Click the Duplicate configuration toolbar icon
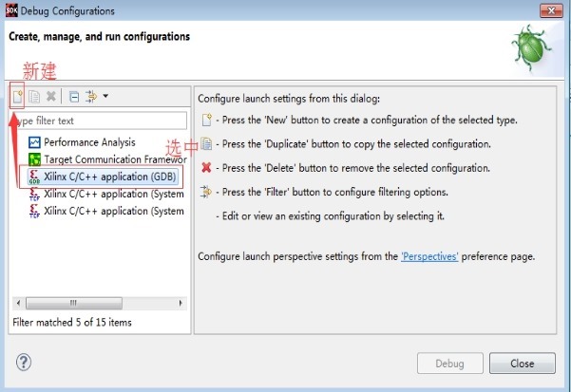Image resolution: width=571 pixels, height=392 pixels. tap(34, 97)
